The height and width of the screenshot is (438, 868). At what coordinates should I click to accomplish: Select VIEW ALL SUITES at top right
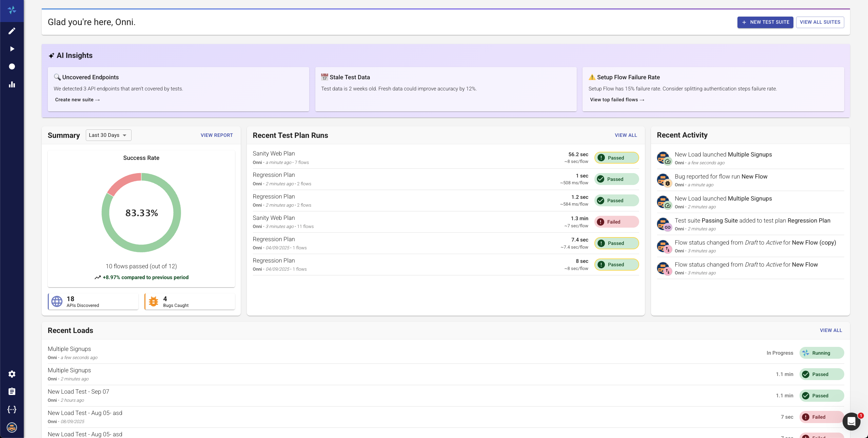[x=820, y=22]
